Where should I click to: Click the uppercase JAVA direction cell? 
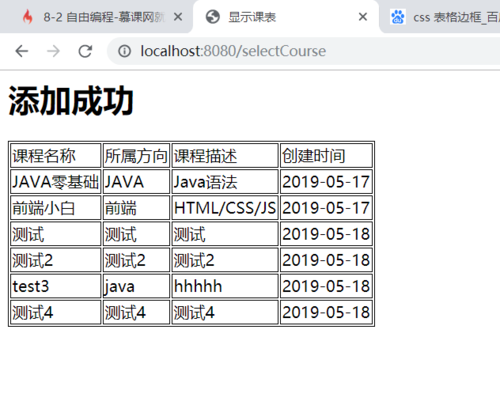(136, 182)
